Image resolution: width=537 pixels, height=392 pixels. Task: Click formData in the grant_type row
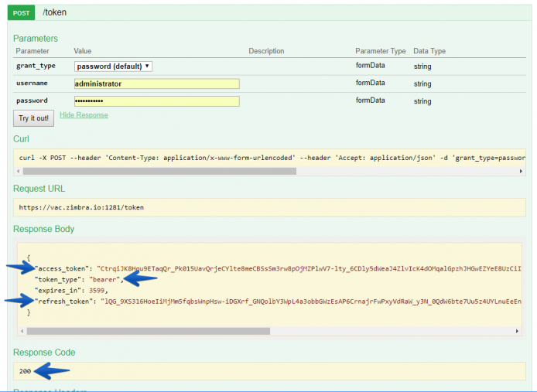pos(370,66)
